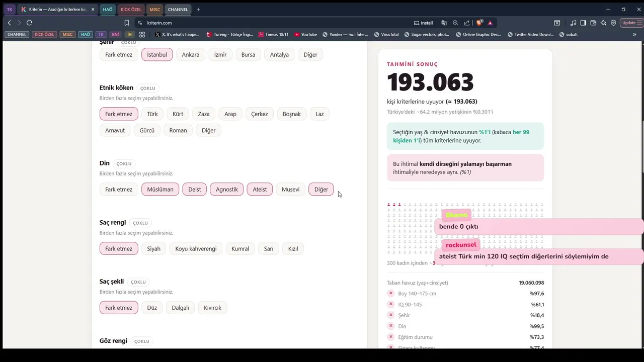Screen dimensions: 644x362
Task: Open the X bookmark in bookmarks bar
Action: pyautogui.click(x=177, y=34)
